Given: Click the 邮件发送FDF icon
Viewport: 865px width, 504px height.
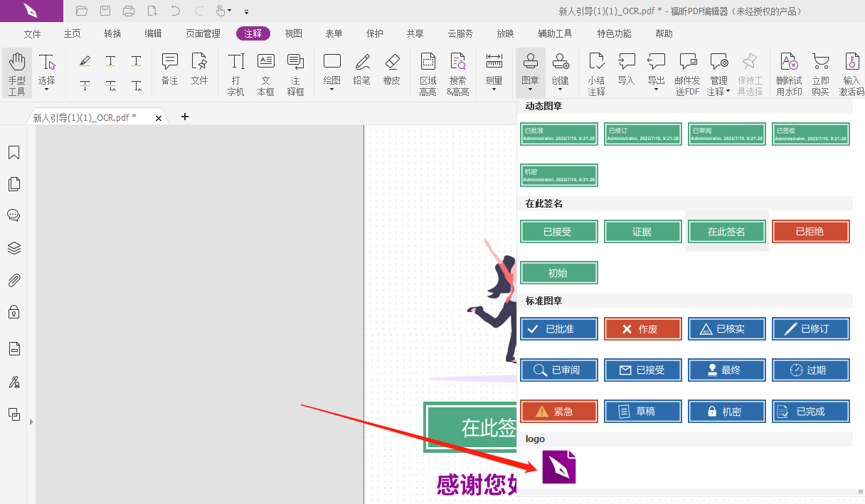Looking at the screenshot, I should (686, 71).
